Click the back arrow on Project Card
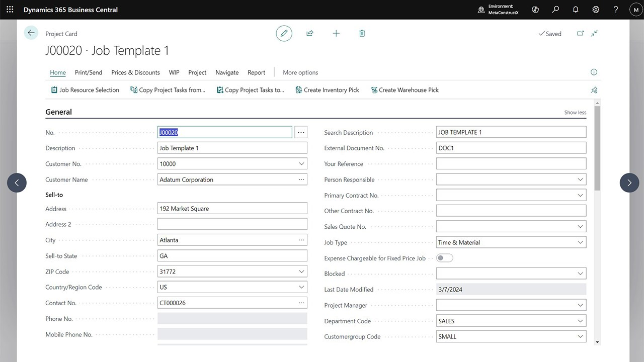 [x=31, y=33]
